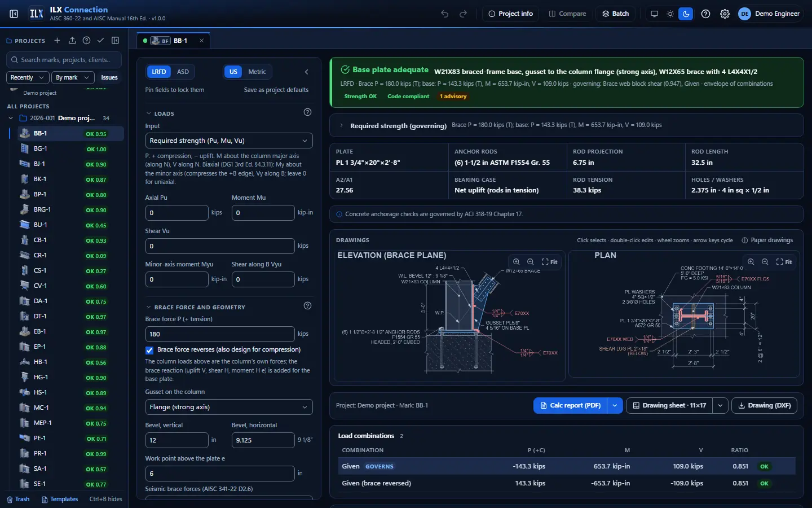This screenshot has width=812, height=508.
Task: Open help question mark in top bar
Action: tap(705, 14)
